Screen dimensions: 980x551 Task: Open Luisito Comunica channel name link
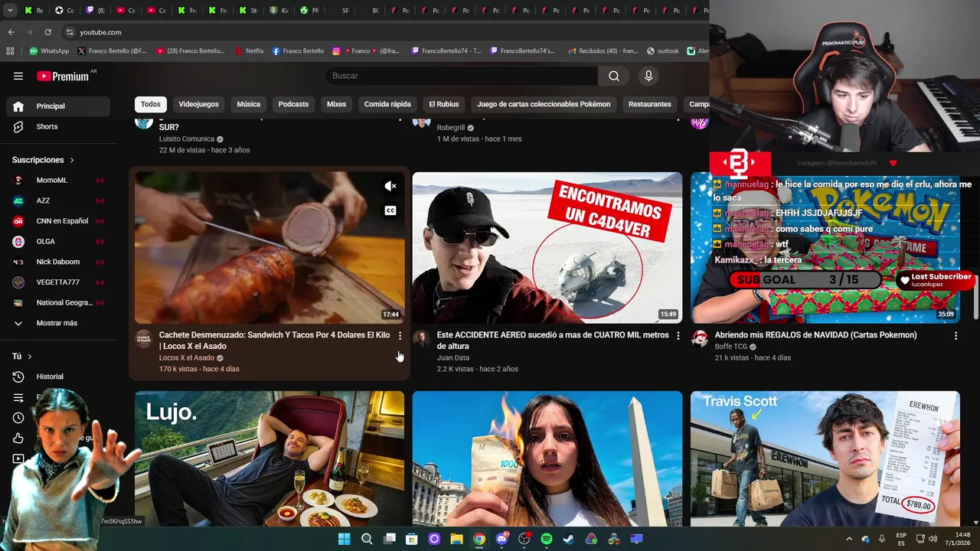pyautogui.click(x=187, y=139)
